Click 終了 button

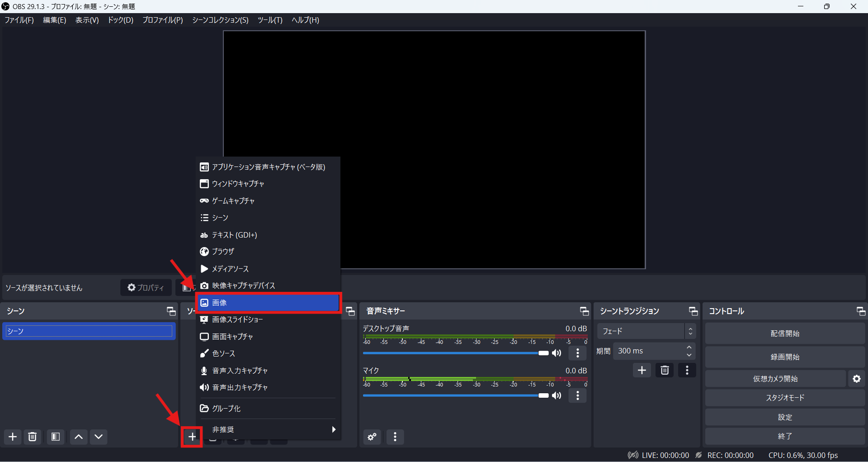[x=785, y=436]
